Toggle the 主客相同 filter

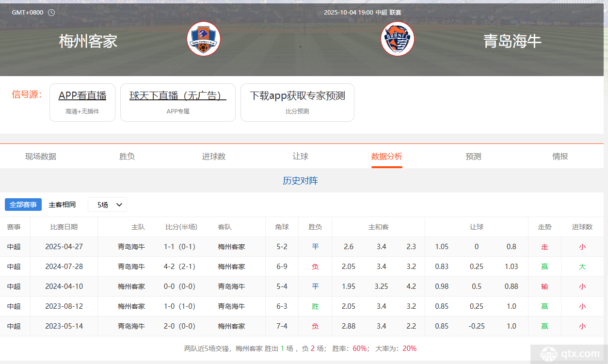click(x=62, y=205)
